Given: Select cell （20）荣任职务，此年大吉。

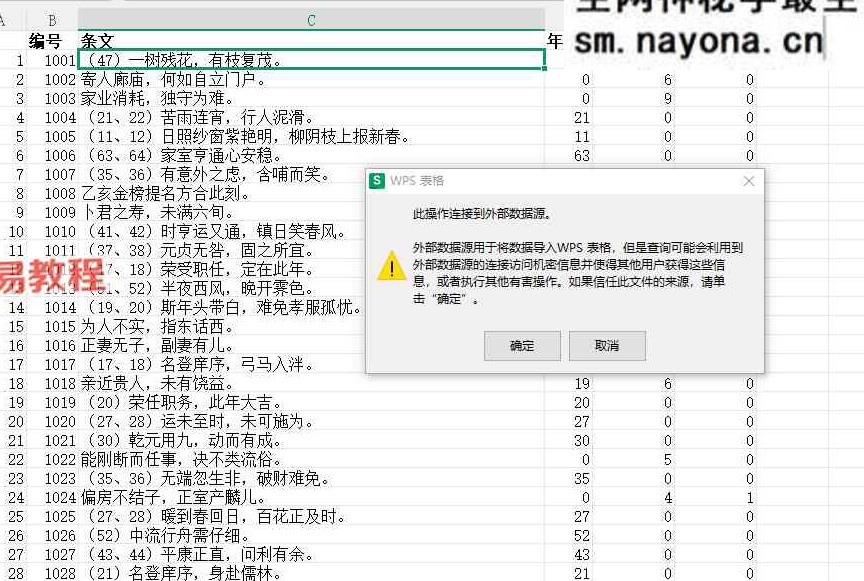Looking at the screenshot, I should 311,402.
